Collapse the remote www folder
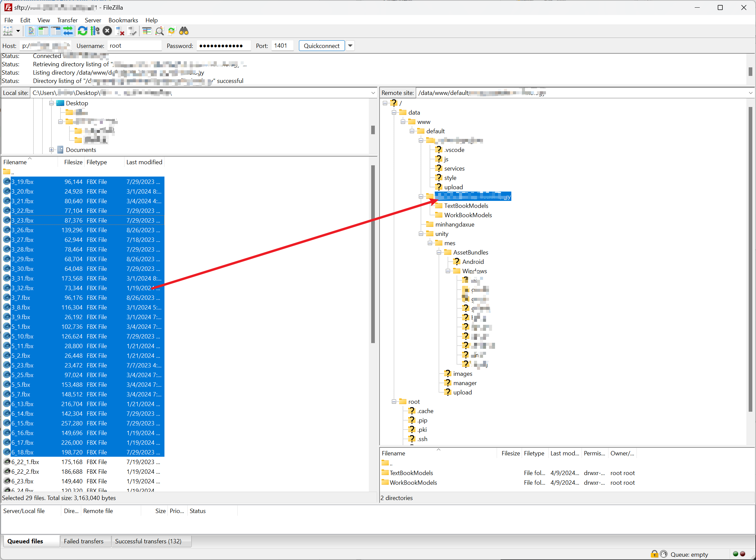Image resolution: width=756 pixels, height=560 pixels. (x=403, y=122)
